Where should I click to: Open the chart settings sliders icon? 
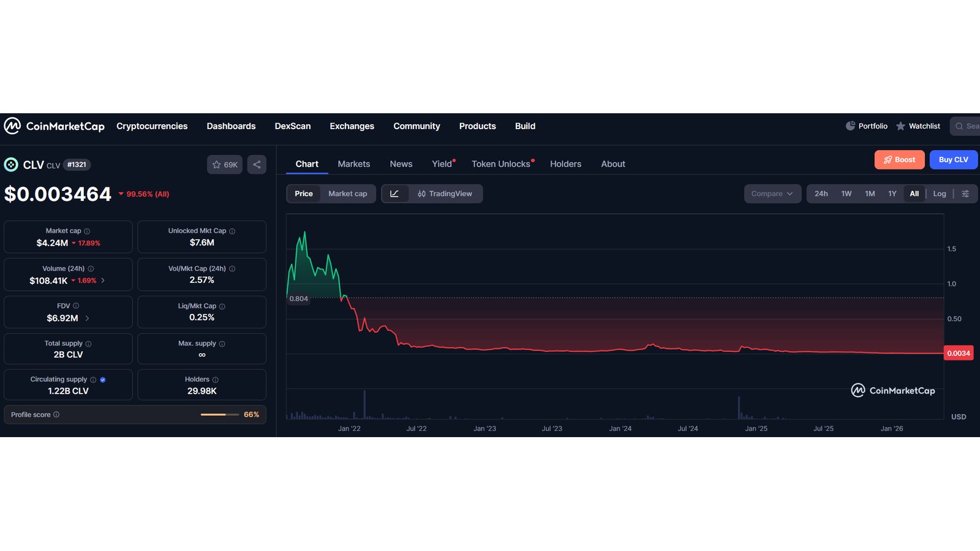tap(965, 193)
